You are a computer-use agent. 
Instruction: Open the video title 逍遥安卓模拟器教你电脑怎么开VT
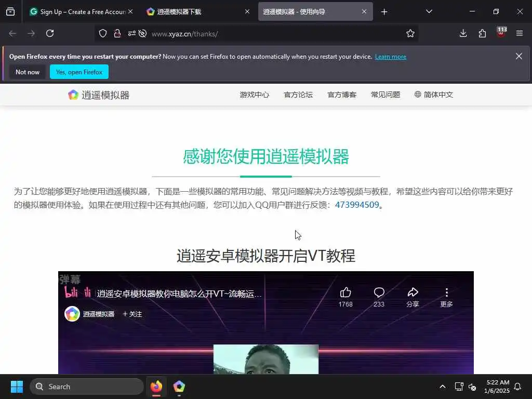pos(179,294)
